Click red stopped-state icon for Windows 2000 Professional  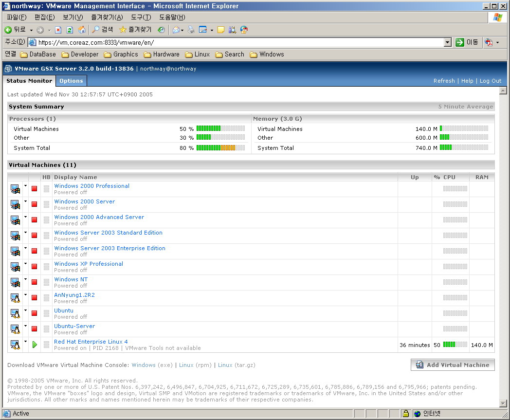click(x=34, y=189)
